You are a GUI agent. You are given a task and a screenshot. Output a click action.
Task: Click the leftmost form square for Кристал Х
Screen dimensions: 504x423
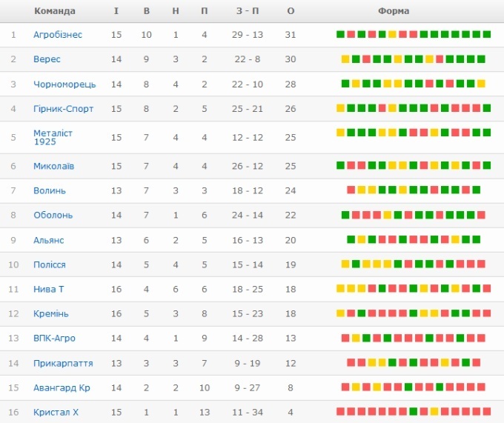coord(340,411)
